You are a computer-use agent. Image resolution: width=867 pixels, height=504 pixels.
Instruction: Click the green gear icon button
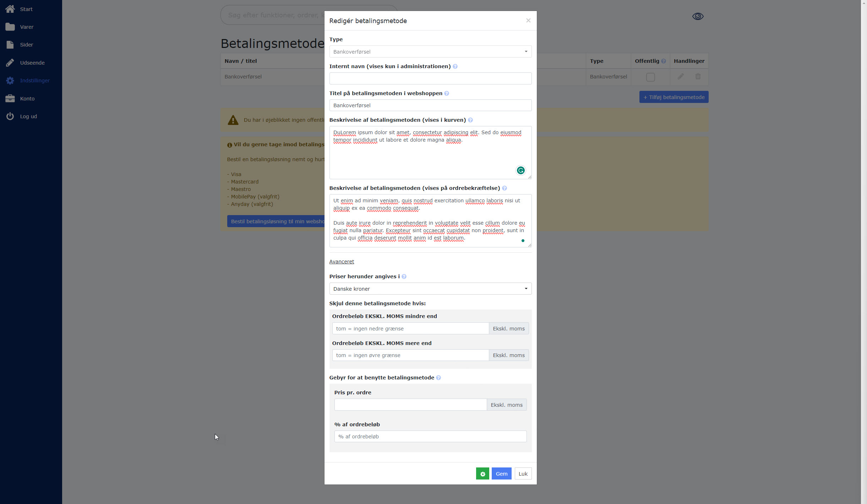point(482,473)
